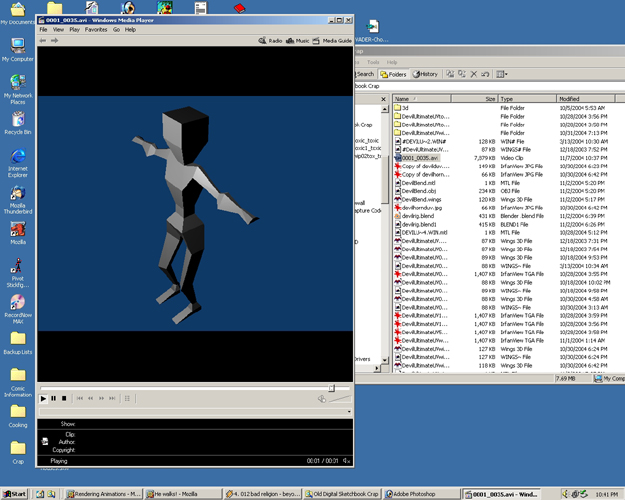Open Music in Media Player toolbar
This screenshot has width=625, height=500.
pyautogui.click(x=297, y=41)
